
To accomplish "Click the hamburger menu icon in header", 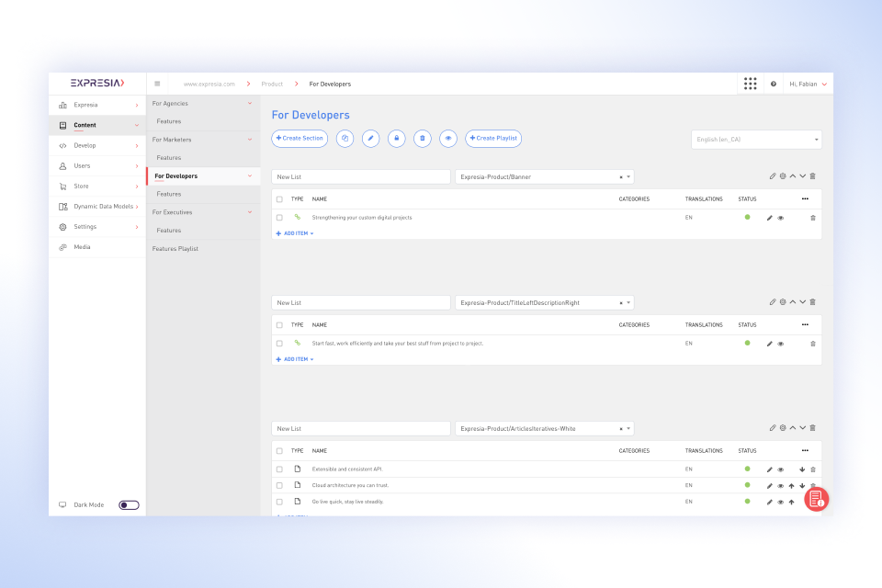I will click(x=157, y=84).
